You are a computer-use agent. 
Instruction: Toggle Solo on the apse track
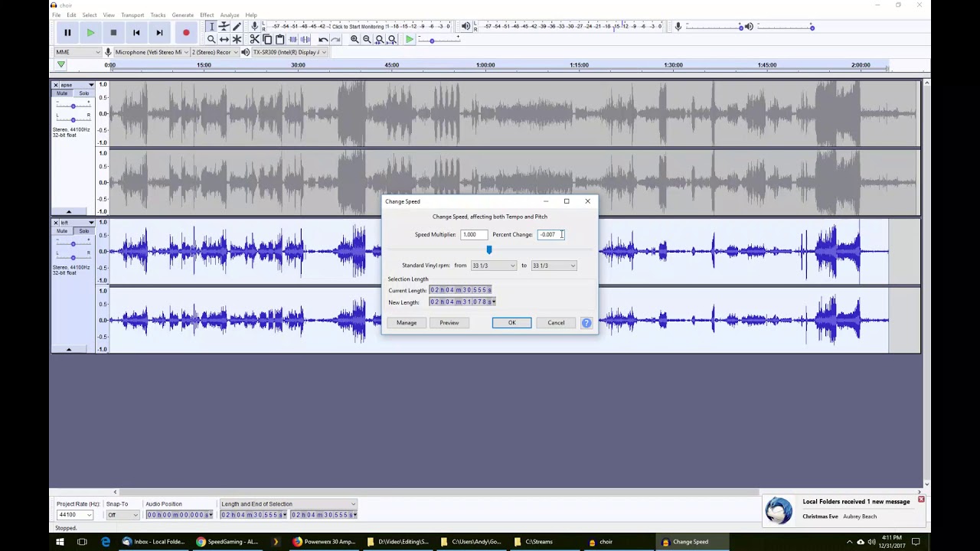tap(83, 93)
